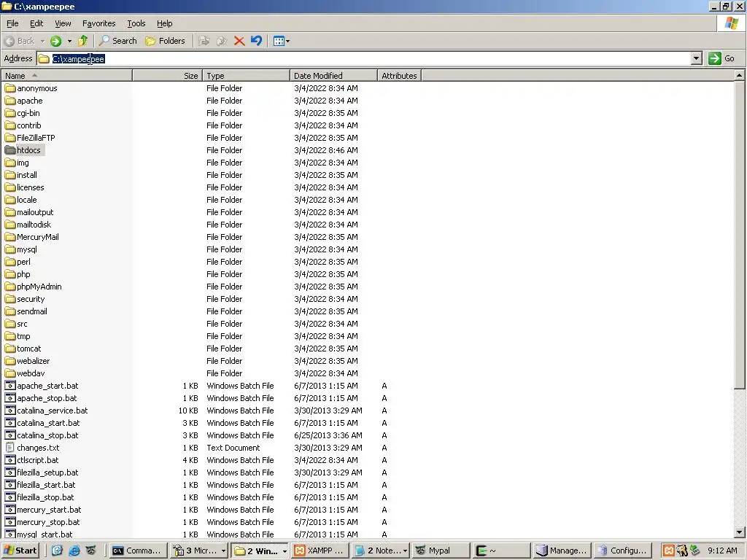
Task: Switch to XAMPP taskbar button
Action: (x=320, y=551)
